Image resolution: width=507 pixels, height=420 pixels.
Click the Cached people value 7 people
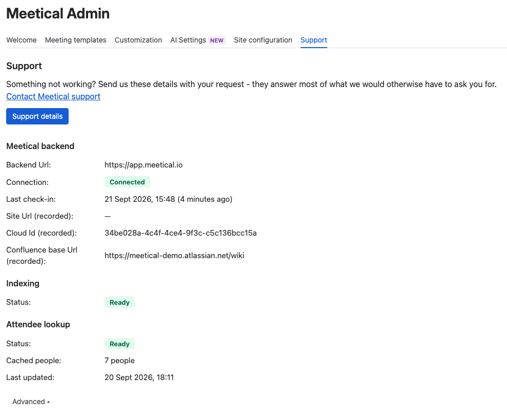(120, 361)
